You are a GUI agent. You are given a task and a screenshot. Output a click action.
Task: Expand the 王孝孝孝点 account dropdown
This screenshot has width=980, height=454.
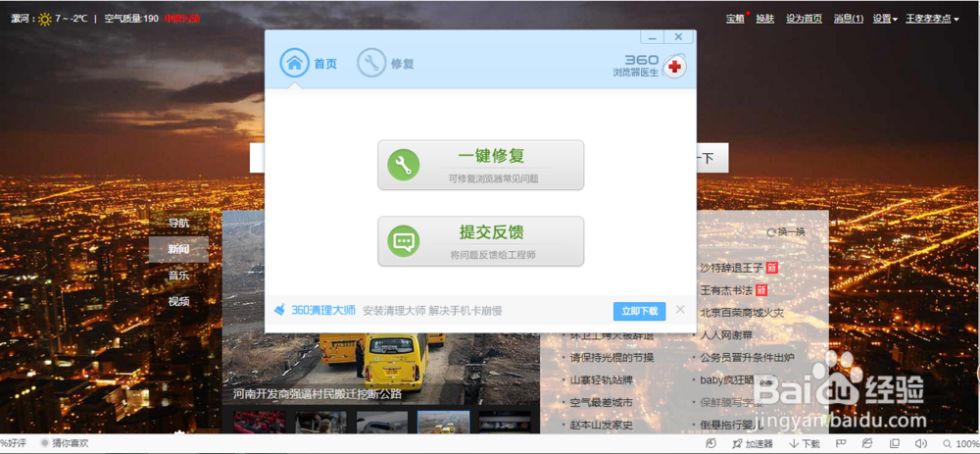pos(933,19)
